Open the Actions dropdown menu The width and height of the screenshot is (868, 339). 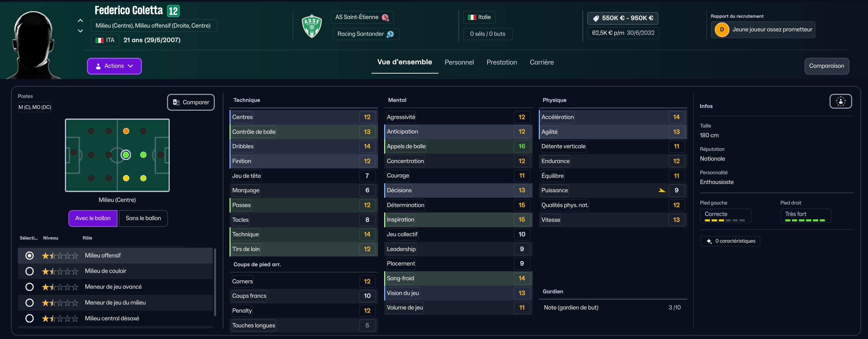[x=114, y=66]
